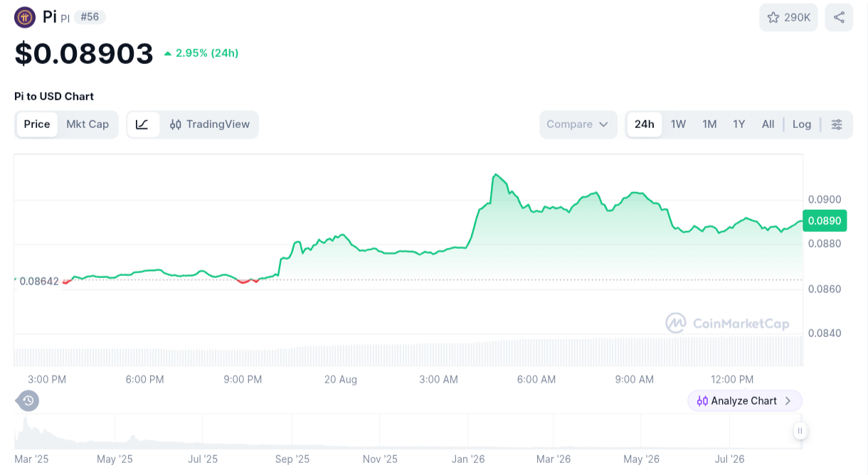Screen dimensions: 868x475
Task: Click the 3:00 PM axis label
Action: 47,380
